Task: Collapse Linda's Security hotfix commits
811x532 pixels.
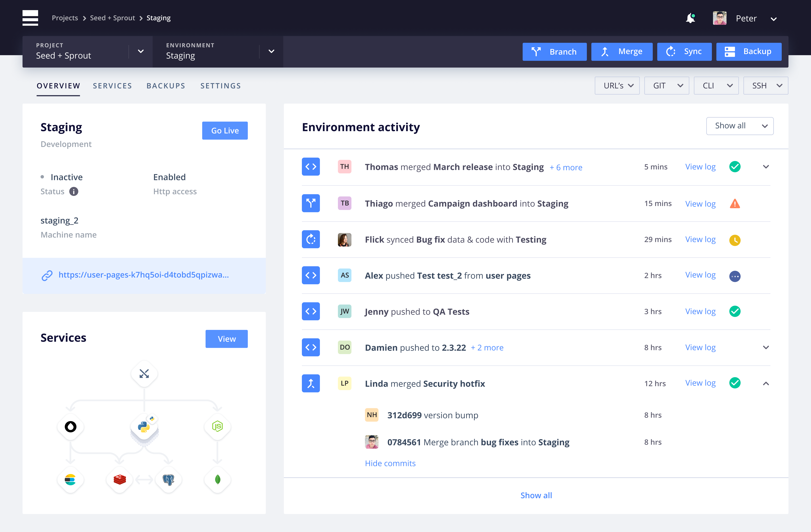Action: (766, 384)
